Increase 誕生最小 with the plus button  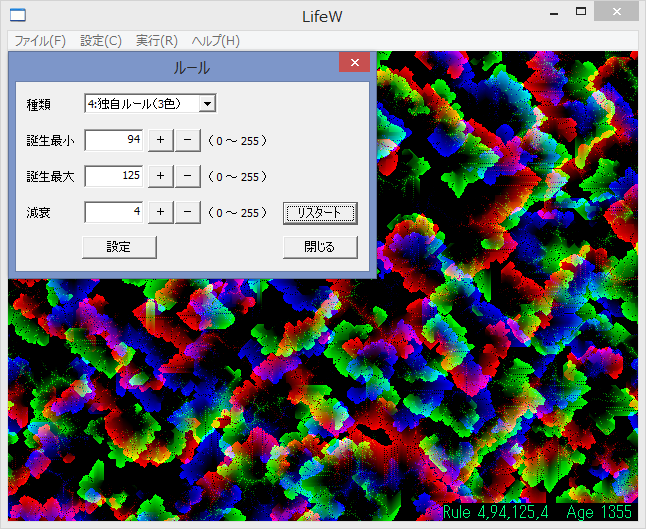160,140
